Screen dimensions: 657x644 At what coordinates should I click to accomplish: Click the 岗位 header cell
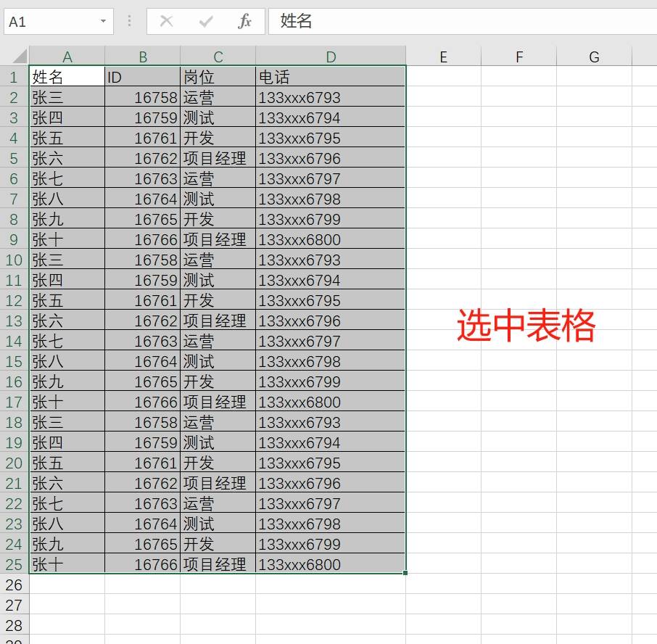click(x=218, y=77)
